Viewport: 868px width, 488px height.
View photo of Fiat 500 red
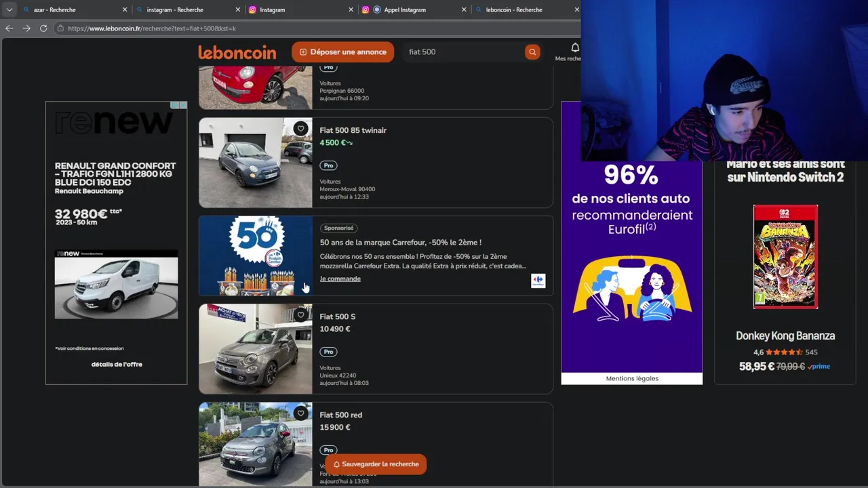tap(255, 445)
